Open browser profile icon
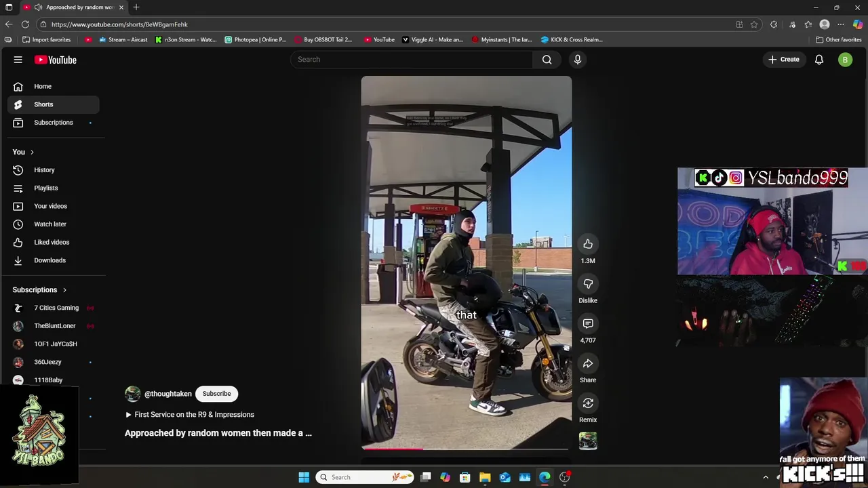The width and height of the screenshot is (868, 488). (x=825, y=24)
